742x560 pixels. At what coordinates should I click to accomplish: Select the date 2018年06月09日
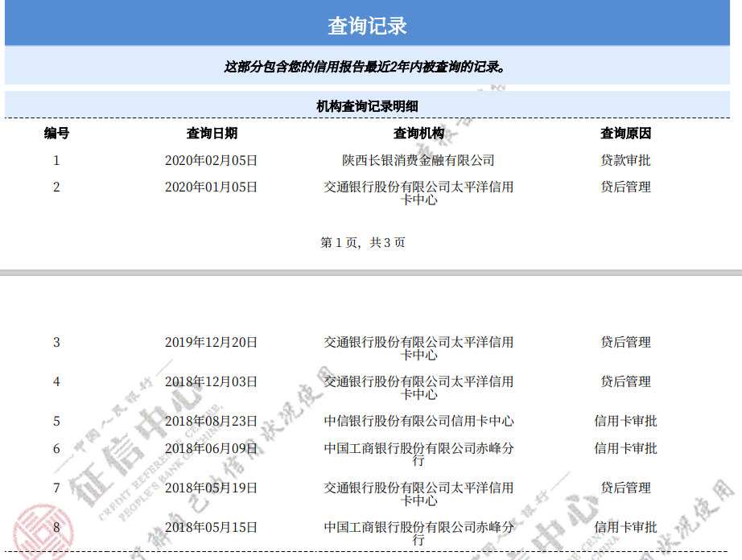click(211, 448)
